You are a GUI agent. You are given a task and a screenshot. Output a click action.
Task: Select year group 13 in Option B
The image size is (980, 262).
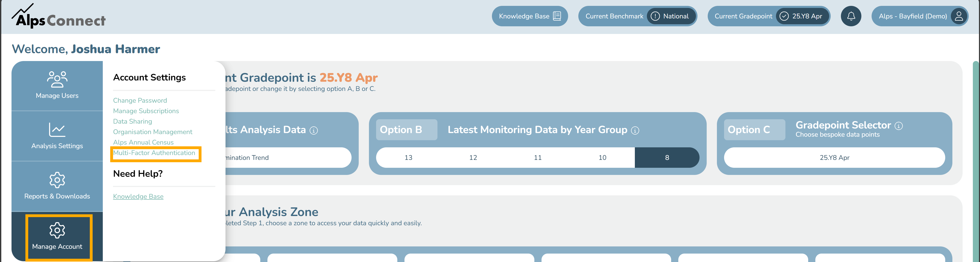(408, 158)
